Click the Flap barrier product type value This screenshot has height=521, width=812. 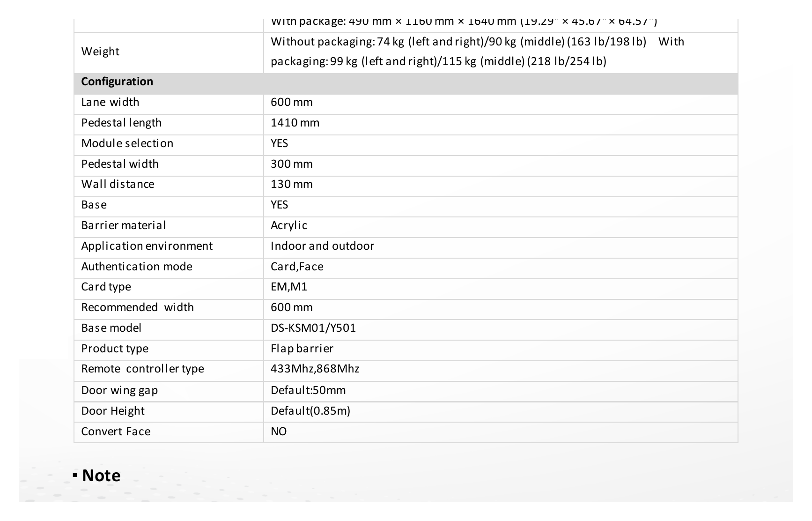pyautogui.click(x=302, y=349)
